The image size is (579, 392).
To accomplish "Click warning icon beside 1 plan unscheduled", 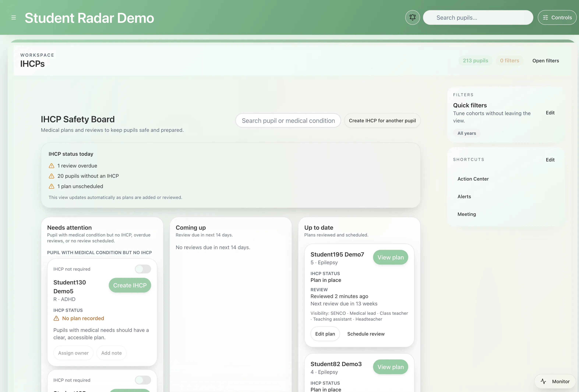I will (x=52, y=186).
